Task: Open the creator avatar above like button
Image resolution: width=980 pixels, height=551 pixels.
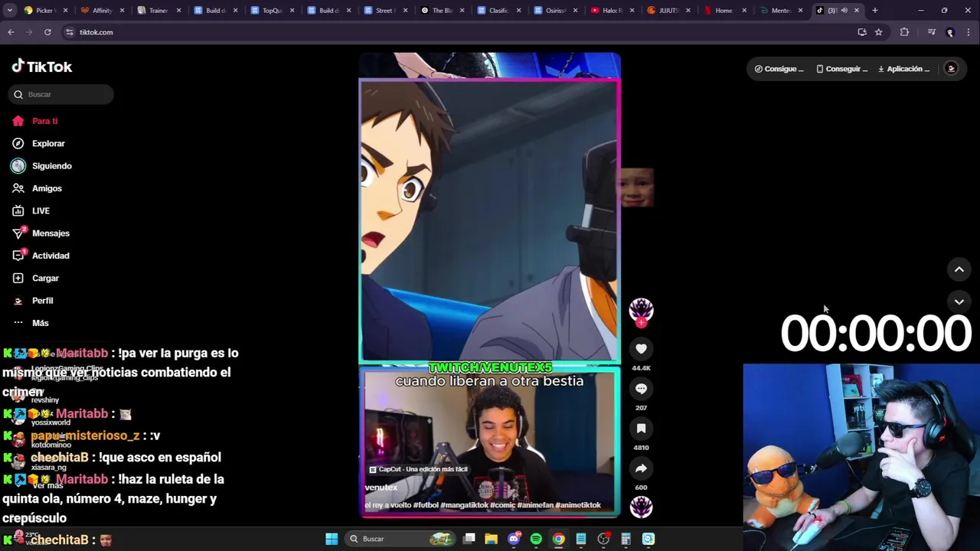Action: [641, 309]
